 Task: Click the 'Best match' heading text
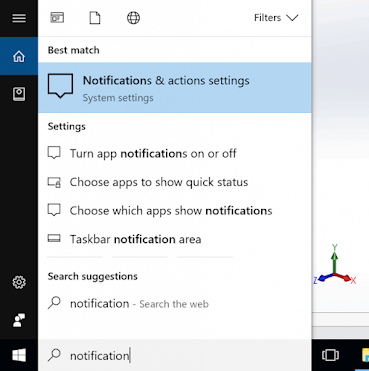pyautogui.click(x=74, y=50)
